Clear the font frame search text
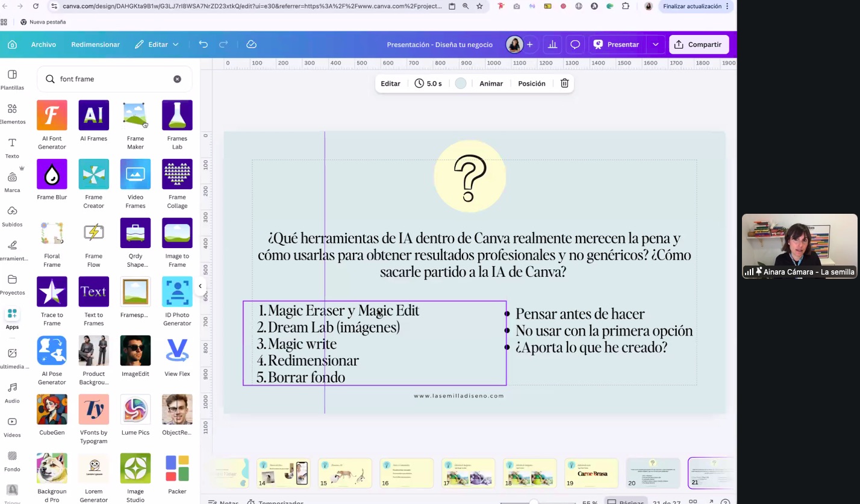This screenshot has height=504, width=860. (177, 79)
